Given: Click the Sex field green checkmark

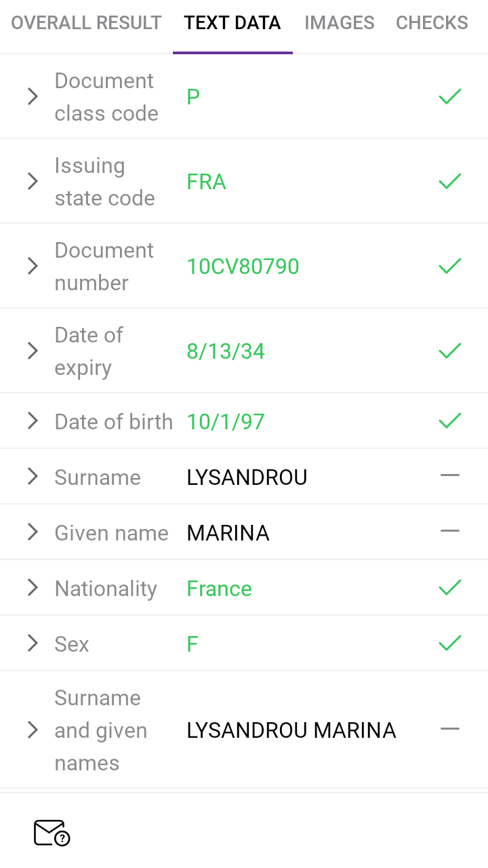Looking at the screenshot, I should [x=450, y=643].
